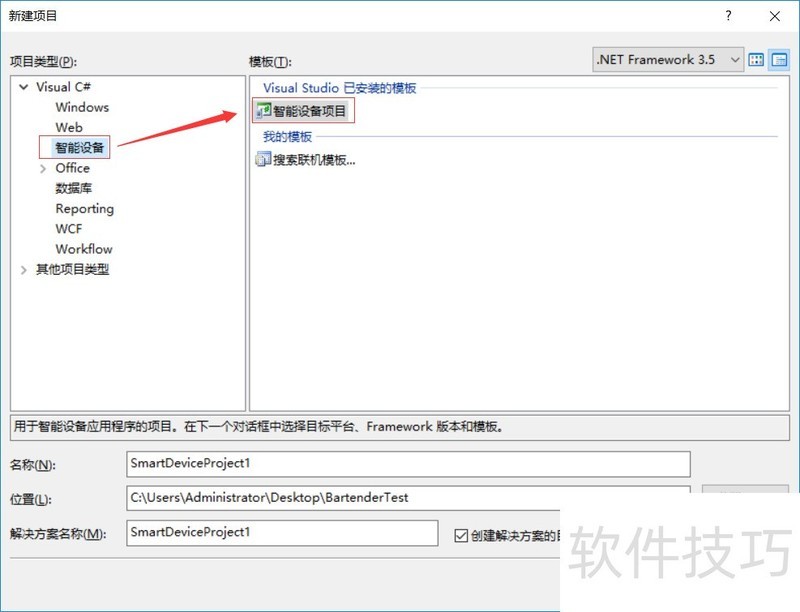Select the Windows project type
Image resolution: width=800 pixels, height=612 pixels.
click(x=81, y=107)
